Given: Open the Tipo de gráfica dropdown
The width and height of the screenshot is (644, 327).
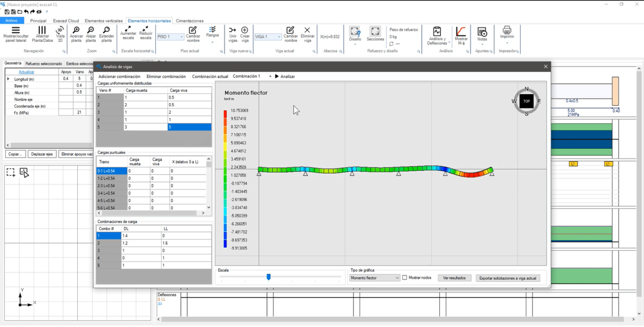Looking at the screenshot, I should pos(374,278).
